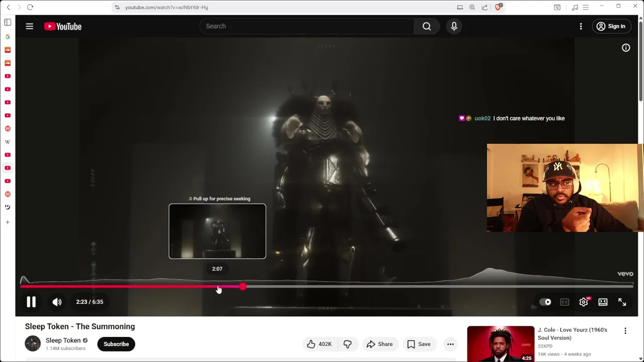Switch to the Wikipedia tab
The width and height of the screenshot is (644, 362).
coord(8,142)
